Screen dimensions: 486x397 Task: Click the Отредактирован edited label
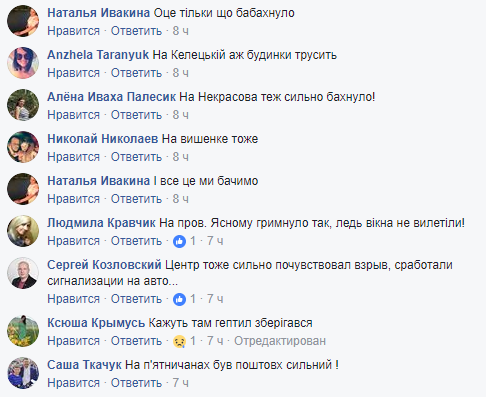tap(280, 341)
